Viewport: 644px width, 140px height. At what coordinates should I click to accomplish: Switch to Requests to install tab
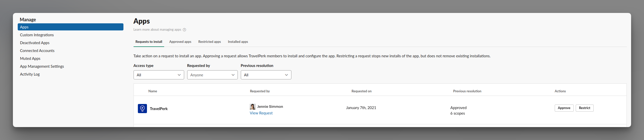pos(149,42)
